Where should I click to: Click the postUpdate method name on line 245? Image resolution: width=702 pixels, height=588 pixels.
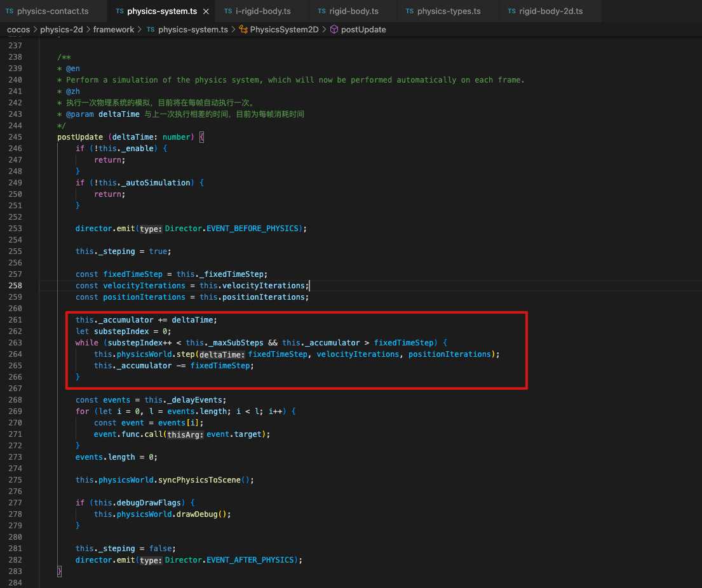click(x=80, y=137)
